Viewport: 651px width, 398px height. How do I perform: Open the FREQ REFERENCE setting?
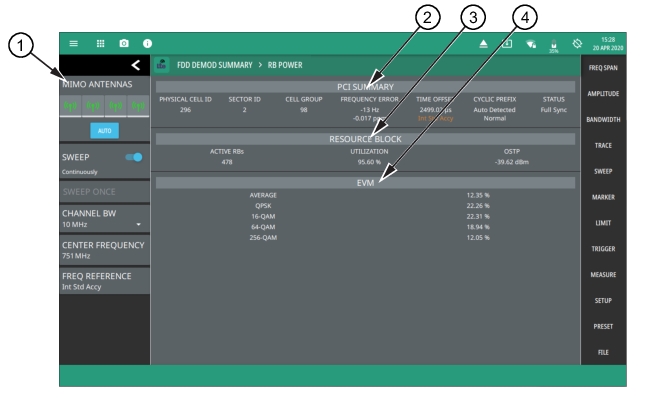105,281
